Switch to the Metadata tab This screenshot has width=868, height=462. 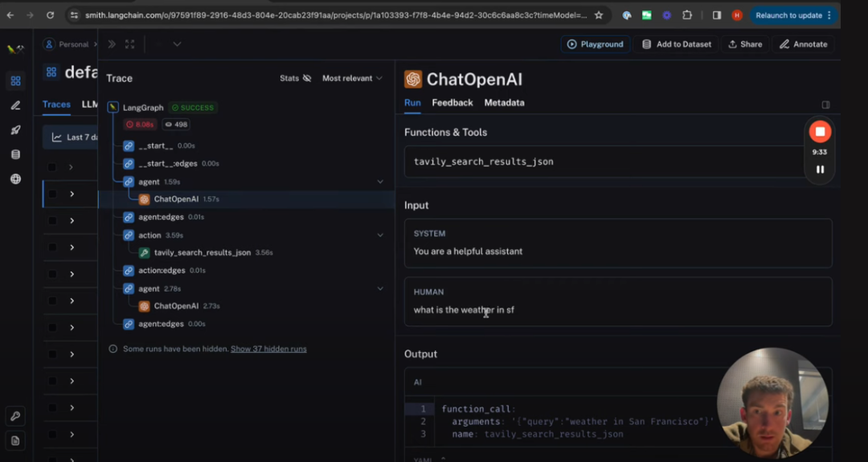click(504, 103)
